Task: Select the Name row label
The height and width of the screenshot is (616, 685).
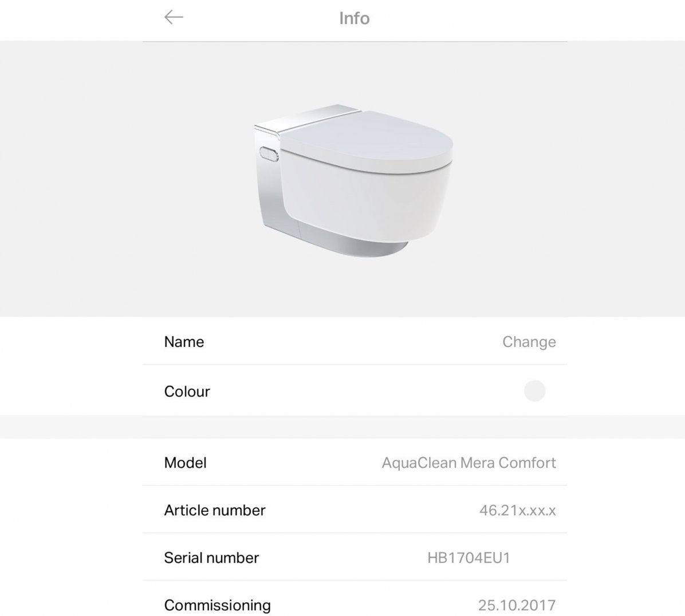Action: click(184, 342)
